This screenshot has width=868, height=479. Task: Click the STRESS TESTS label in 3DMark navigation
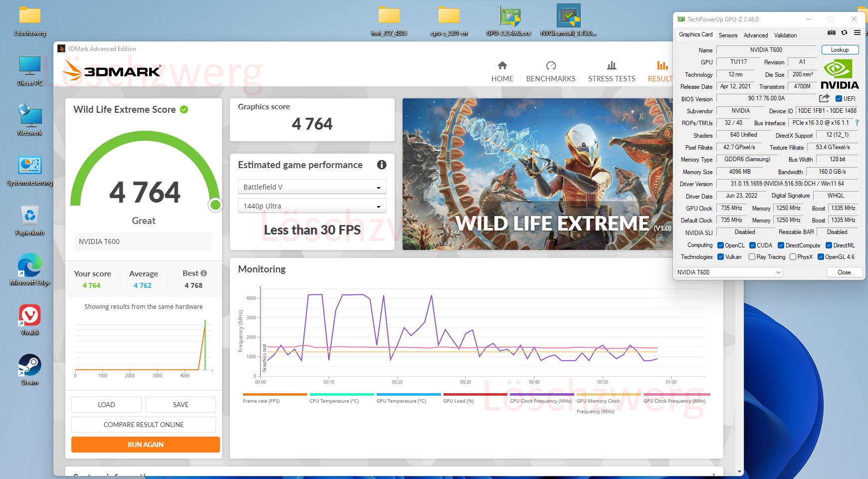(612, 79)
